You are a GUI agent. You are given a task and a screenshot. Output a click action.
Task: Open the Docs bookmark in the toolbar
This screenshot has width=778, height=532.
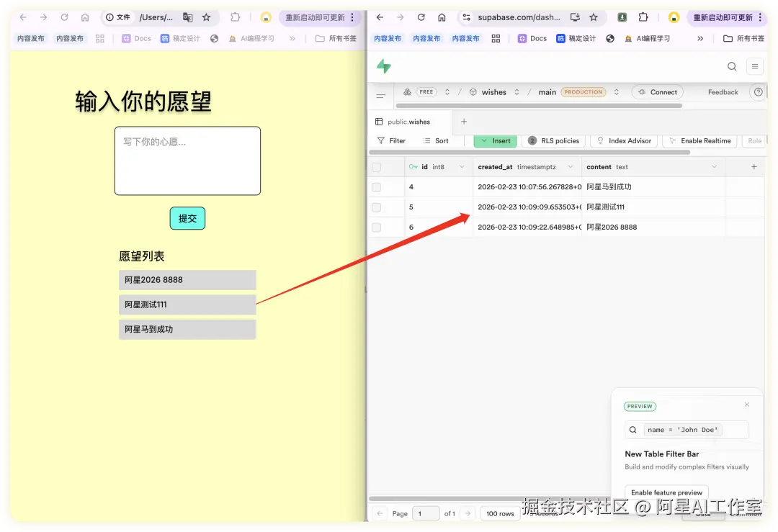pyautogui.click(x=532, y=38)
